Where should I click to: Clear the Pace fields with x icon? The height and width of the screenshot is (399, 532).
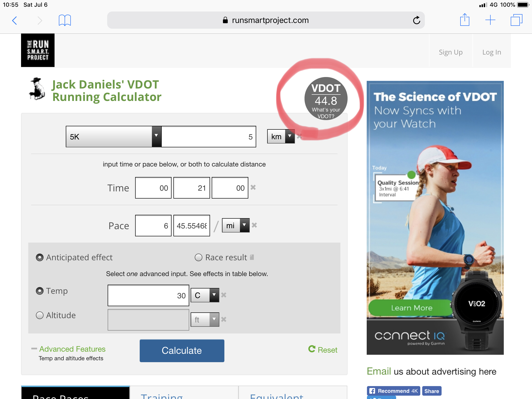pos(254,225)
